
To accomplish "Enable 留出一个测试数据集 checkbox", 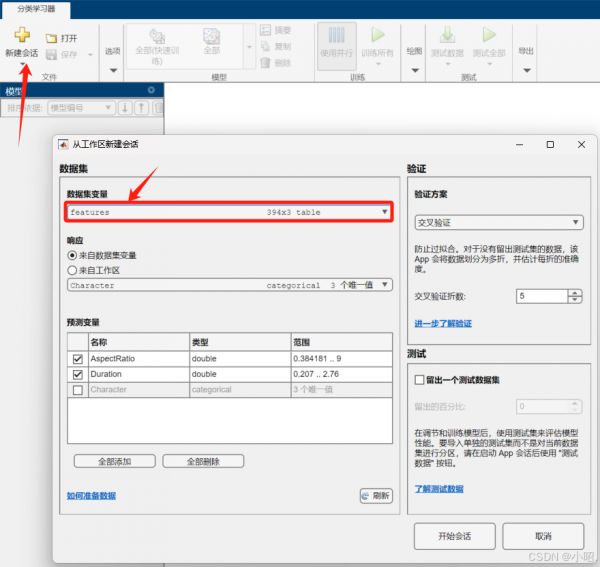I will (x=419, y=380).
